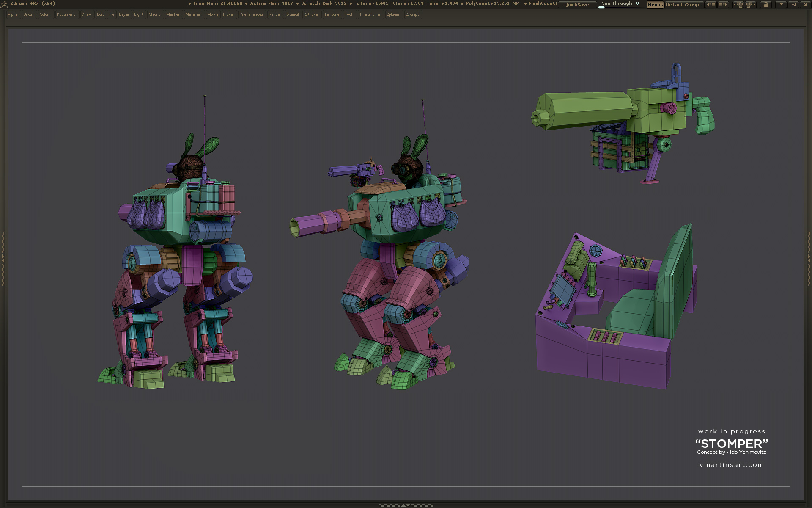812x508 pixels.
Task: Click the Scratch Disk 3012 status text
Action: pos(324,3)
